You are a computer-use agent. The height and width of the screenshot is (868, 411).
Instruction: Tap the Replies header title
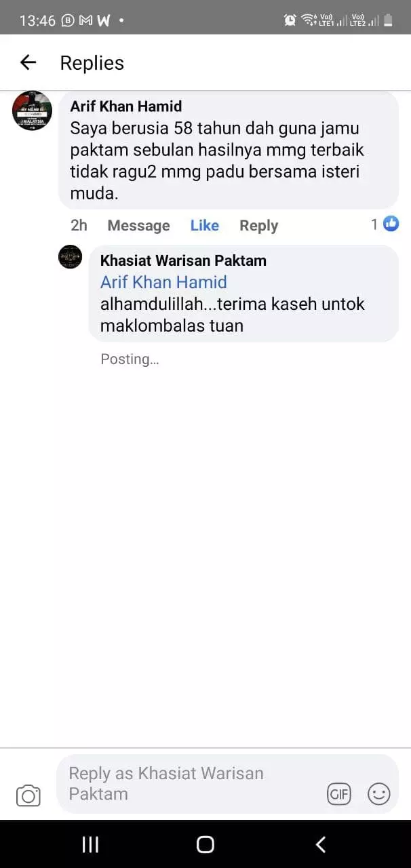point(92,63)
